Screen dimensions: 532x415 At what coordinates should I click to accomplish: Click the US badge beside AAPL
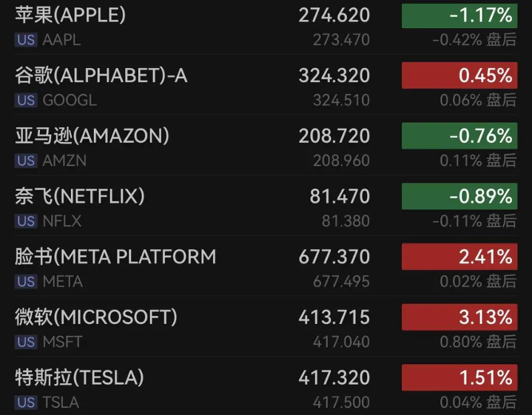click(26, 40)
